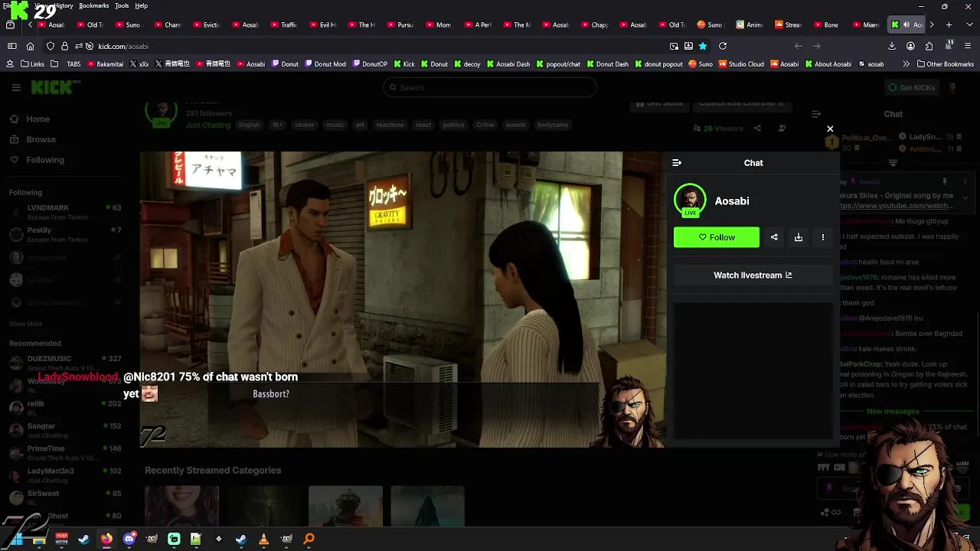Screen dimensions: 980x551
Task: Switch to the Evictic browser tab
Action: (x=206, y=24)
